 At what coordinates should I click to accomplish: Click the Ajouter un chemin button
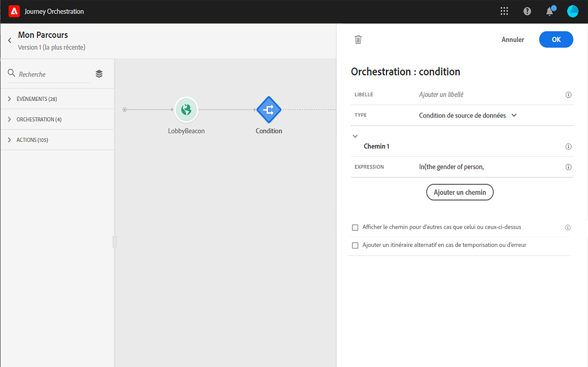click(459, 192)
